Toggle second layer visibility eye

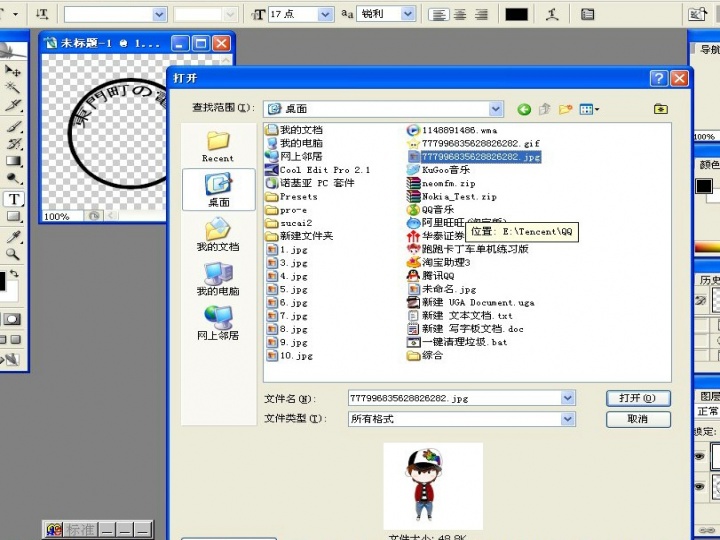pos(699,486)
